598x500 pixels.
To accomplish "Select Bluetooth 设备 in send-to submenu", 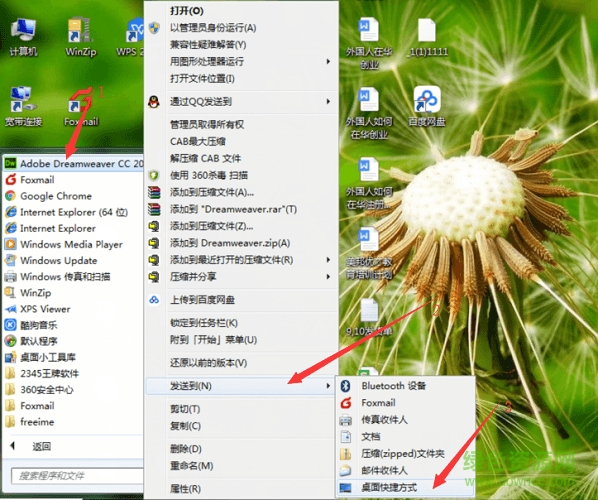I will pyautogui.click(x=406, y=386).
